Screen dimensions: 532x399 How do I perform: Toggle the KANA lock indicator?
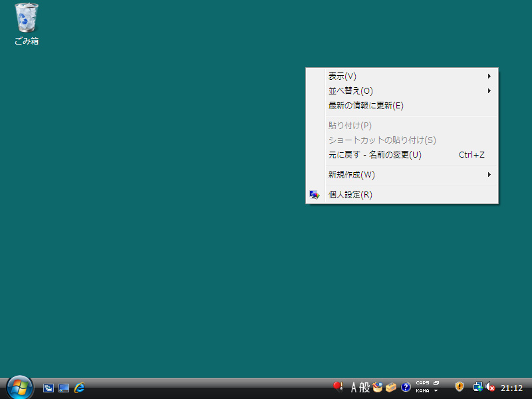pos(422,391)
